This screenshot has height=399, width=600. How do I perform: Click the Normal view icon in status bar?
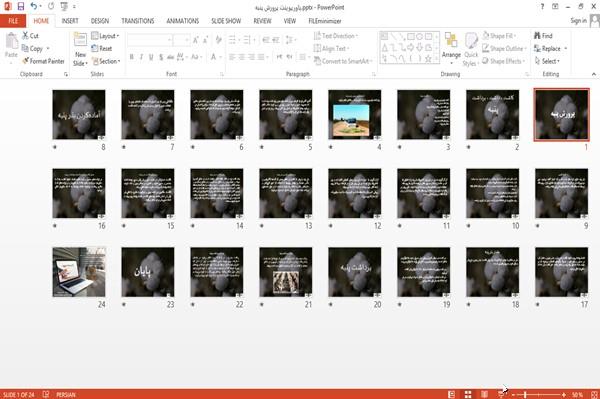point(452,394)
